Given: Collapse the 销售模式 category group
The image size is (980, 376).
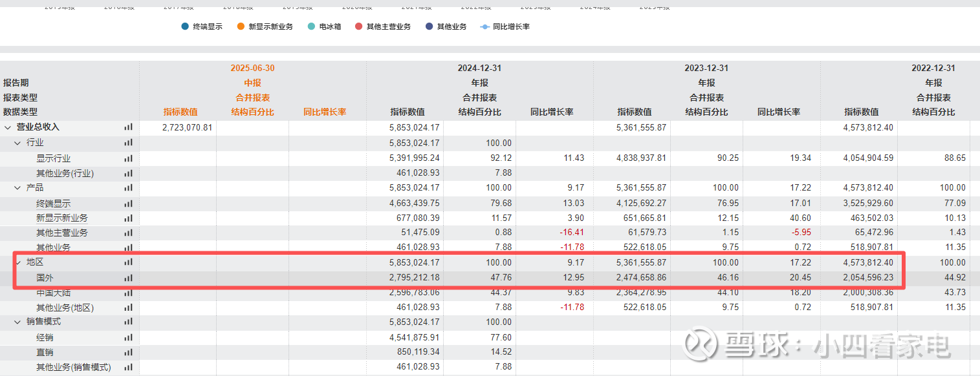Looking at the screenshot, I should 17,322.
